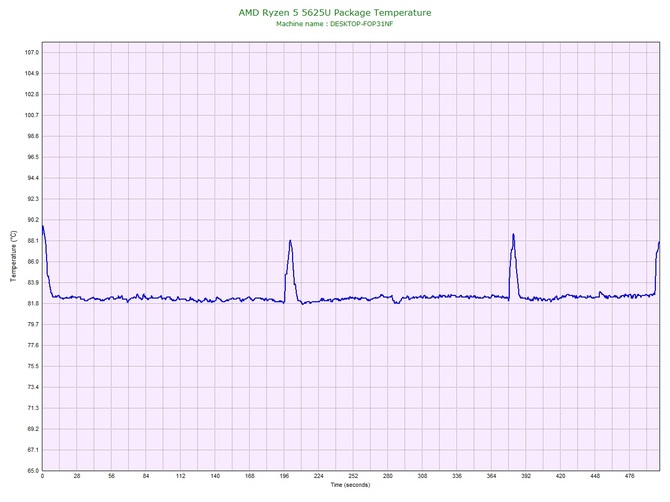Click the 476 tick on the time axis
The image size is (670, 502).
tap(629, 476)
